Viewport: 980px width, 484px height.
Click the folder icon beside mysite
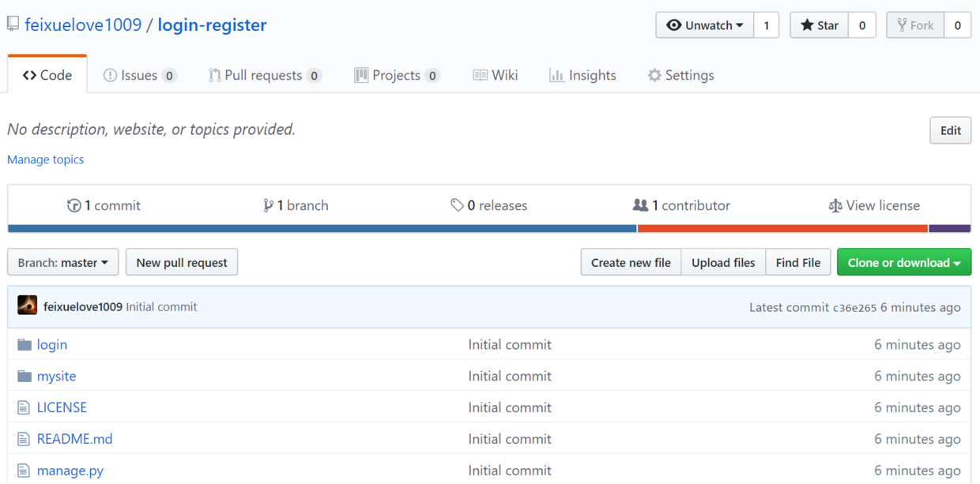tap(24, 376)
